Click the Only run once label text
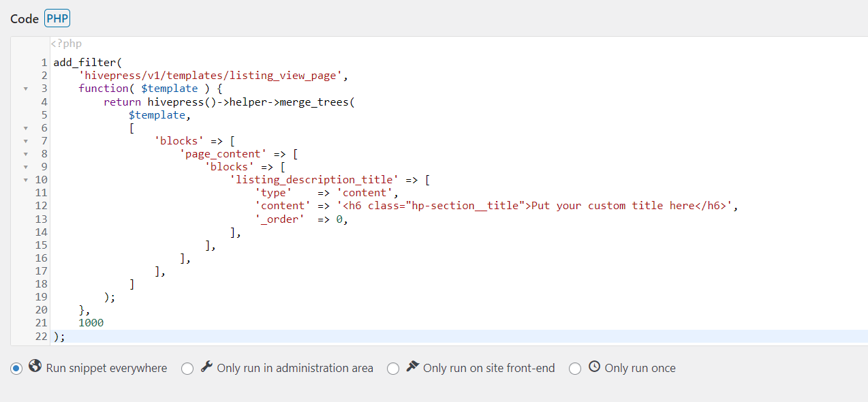This screenshot has width=868, height=402. [x=640, y=368]
